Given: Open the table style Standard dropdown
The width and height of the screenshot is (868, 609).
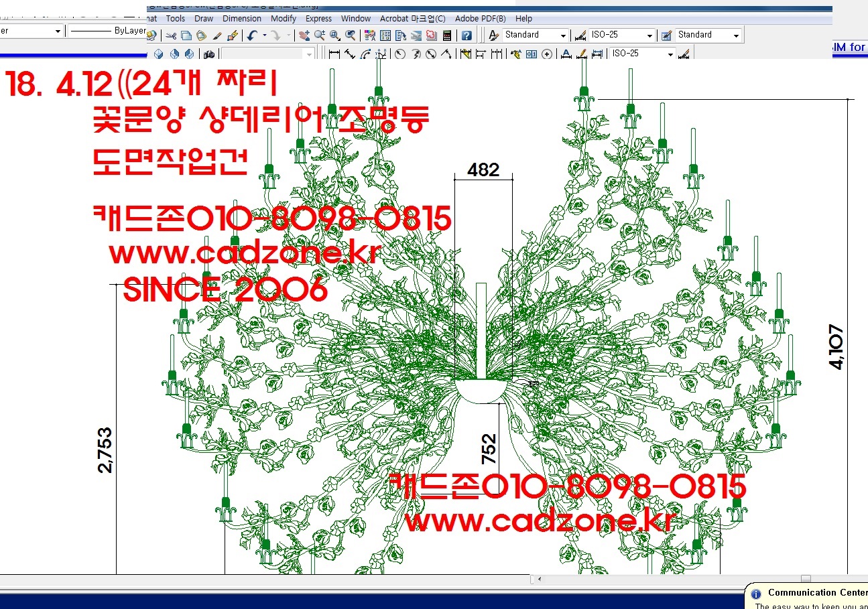Looking at the screenshot, I should (x=708, y=35).
